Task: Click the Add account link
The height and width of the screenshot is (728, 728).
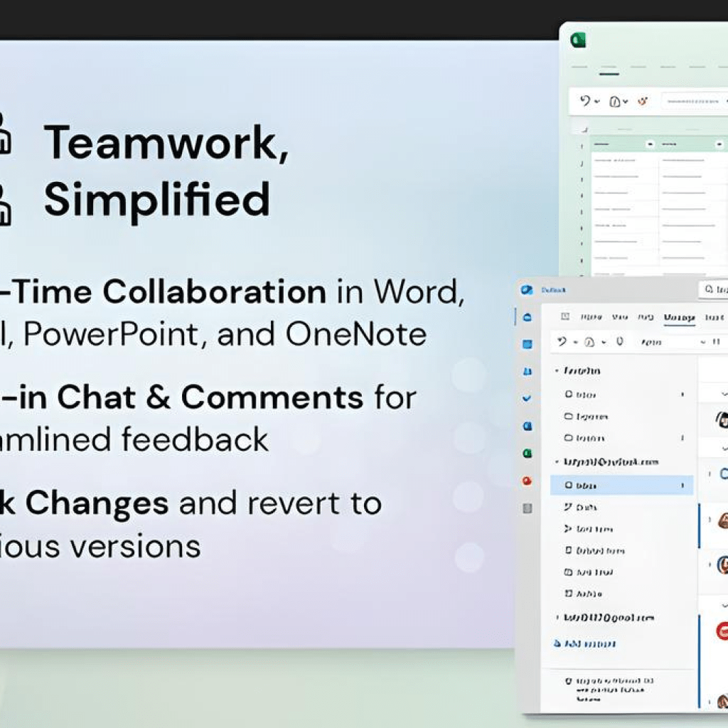Action: pyautogui.click(x=586, y=643)
